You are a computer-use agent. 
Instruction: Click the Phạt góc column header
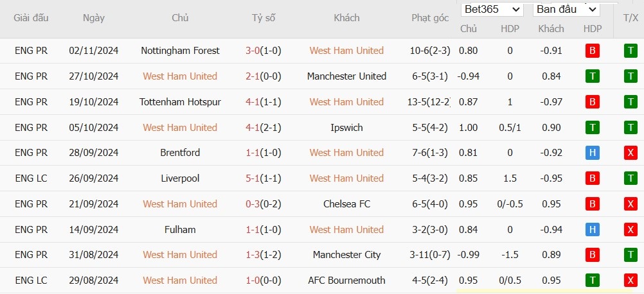pyautogui.click(x=430, y=18)
